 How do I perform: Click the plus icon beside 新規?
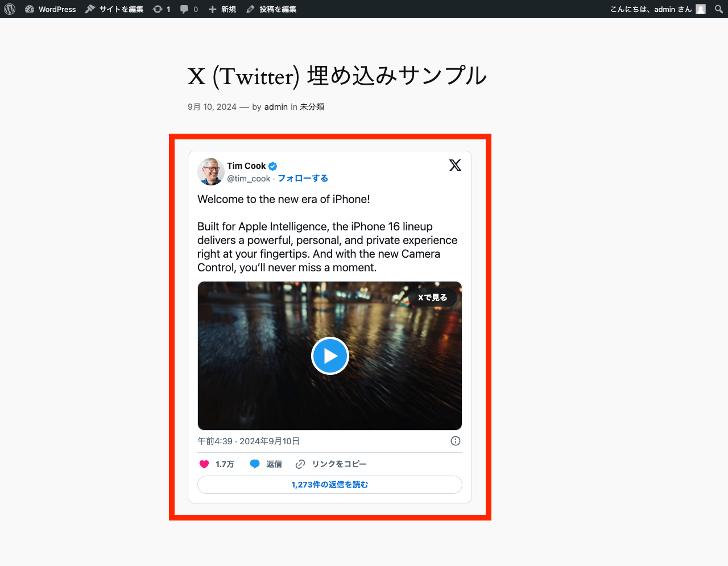pyautogui.click(x=212, y=9)
